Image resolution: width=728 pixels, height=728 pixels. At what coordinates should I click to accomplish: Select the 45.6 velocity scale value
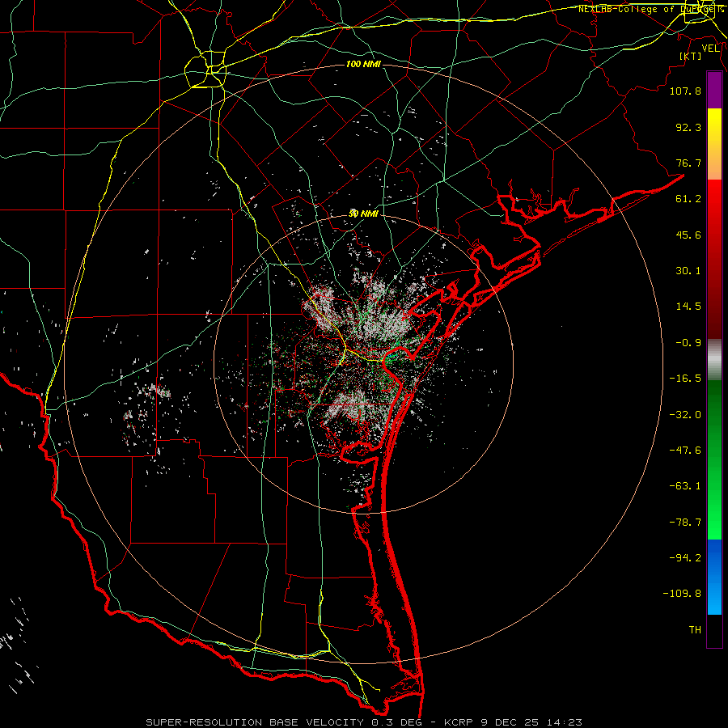tap(688, 235)
